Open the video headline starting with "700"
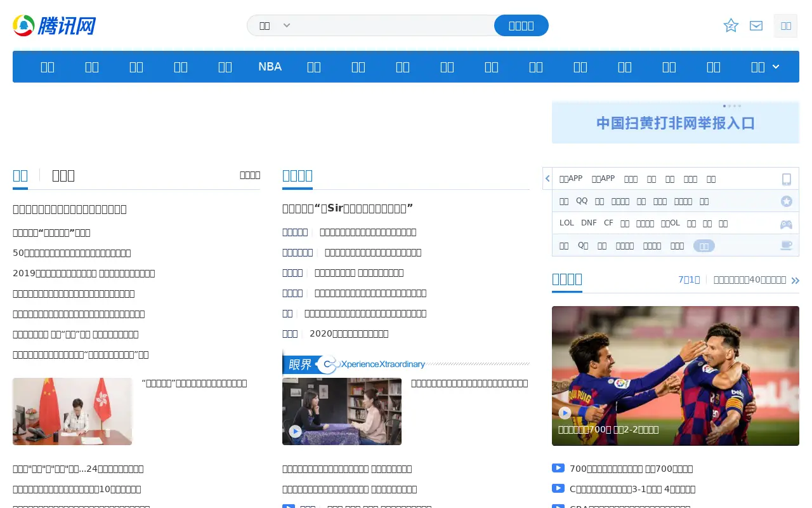Screen dimensions: 812x508 click(631, 469)
